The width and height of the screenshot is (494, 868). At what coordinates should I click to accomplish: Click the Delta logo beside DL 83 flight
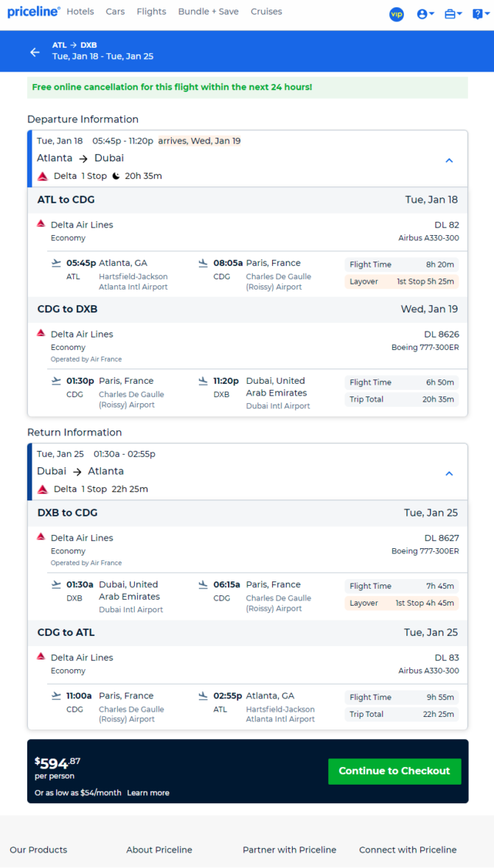tap(41, 657)
